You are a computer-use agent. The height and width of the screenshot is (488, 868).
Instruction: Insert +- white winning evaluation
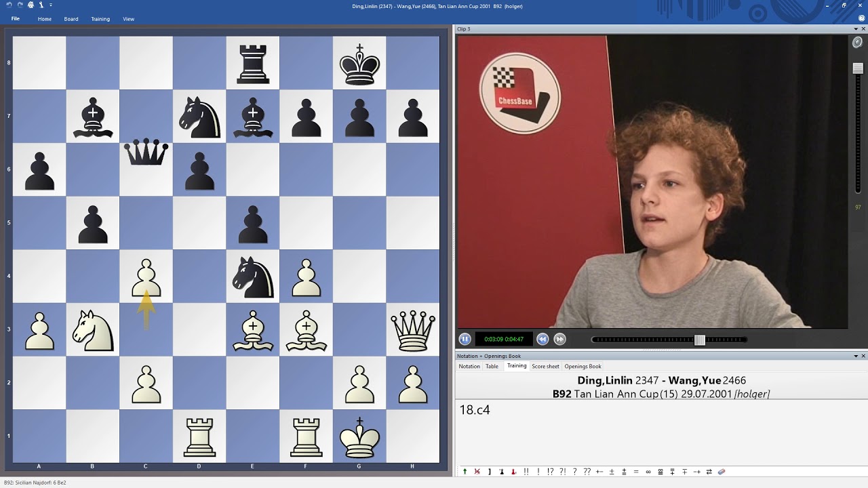pyautogui.click(x=599, y=472)
